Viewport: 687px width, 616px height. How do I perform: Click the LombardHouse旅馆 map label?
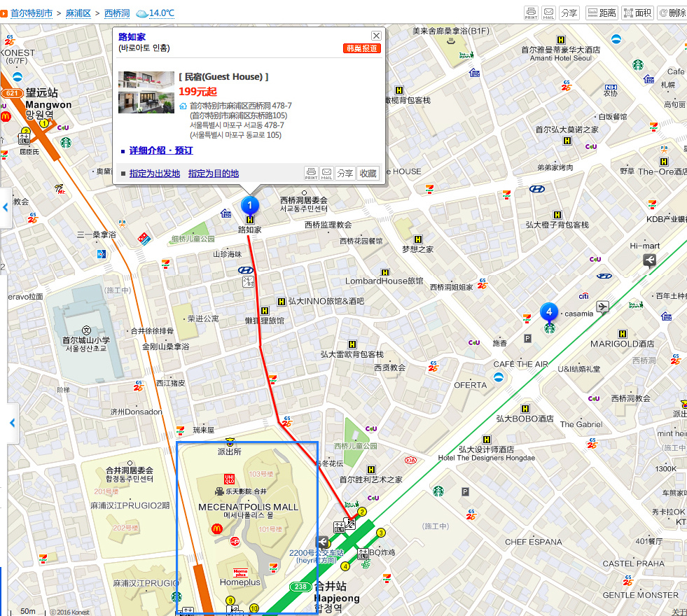point(384,281)
